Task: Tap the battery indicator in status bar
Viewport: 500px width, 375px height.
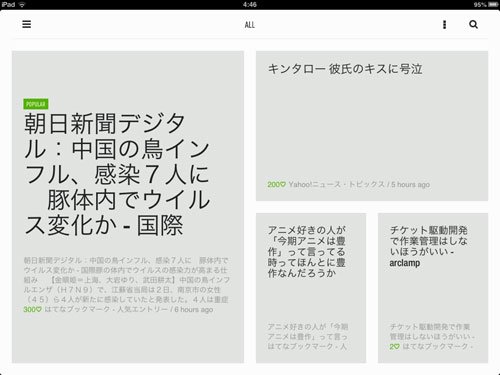Action: (493, 4)
